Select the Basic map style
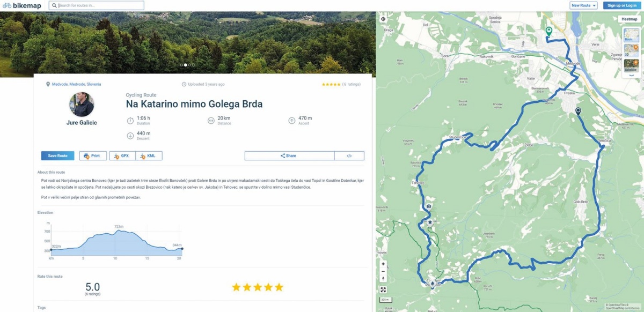This screenshot has height=312, width=644. pyautogui.click(x=631, y=36)
